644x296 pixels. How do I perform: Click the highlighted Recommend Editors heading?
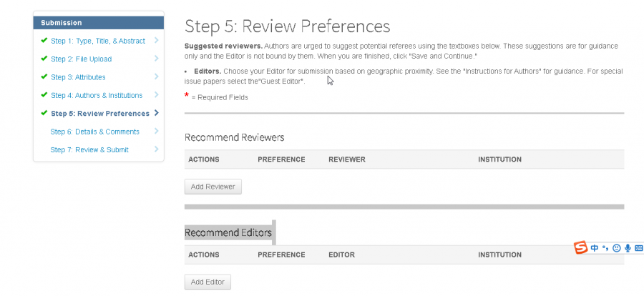228,232
